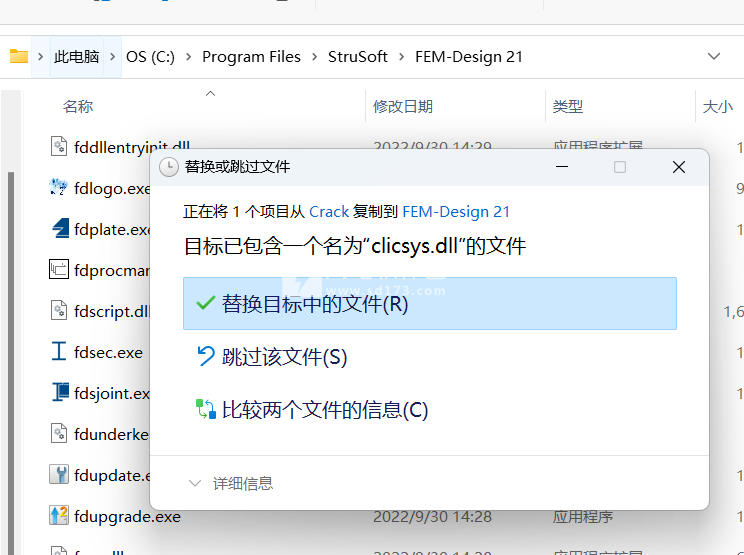Select fdunderke file name
Viewport: 744px width, 555px height.
pyautogui.click(x=112, y=435)
